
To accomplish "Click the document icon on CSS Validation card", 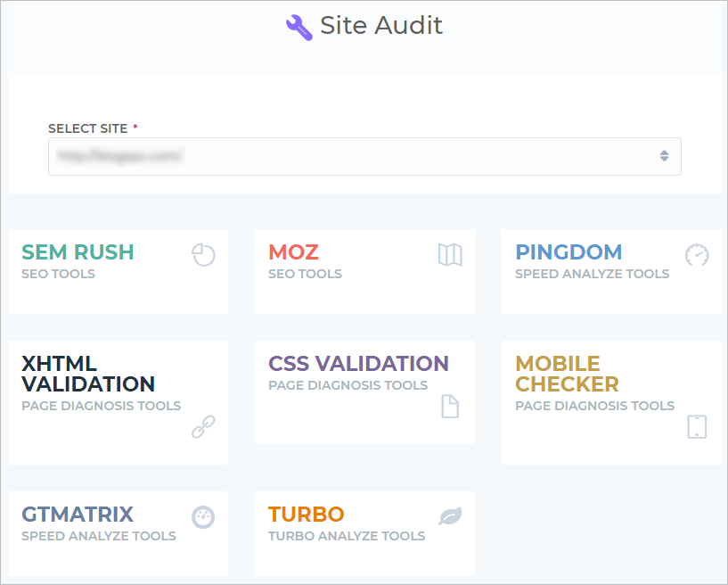I will 450,407.
